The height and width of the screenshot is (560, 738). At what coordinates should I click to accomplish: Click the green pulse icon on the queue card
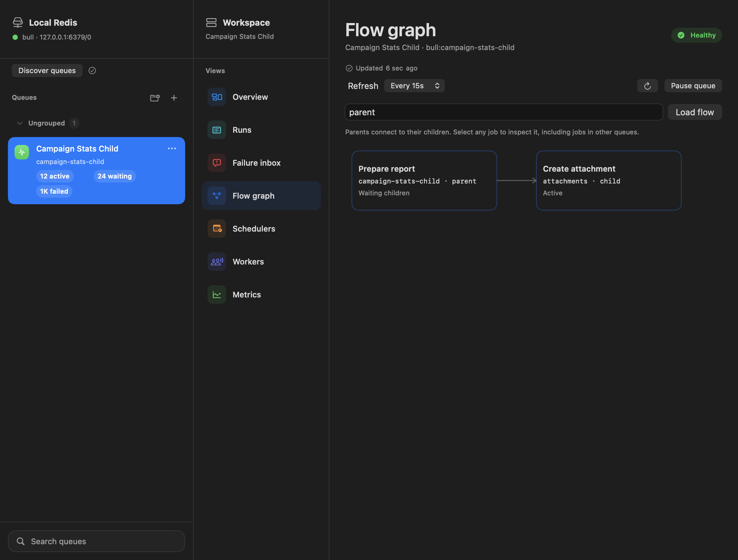pos(22,153)
